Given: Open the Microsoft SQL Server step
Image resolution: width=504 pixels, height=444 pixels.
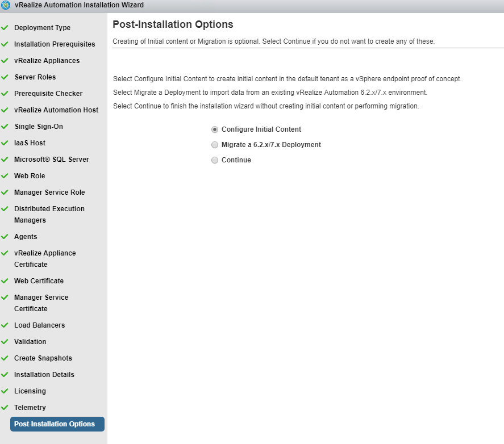Looking at the screenshot, I should (x=51, y=160).
